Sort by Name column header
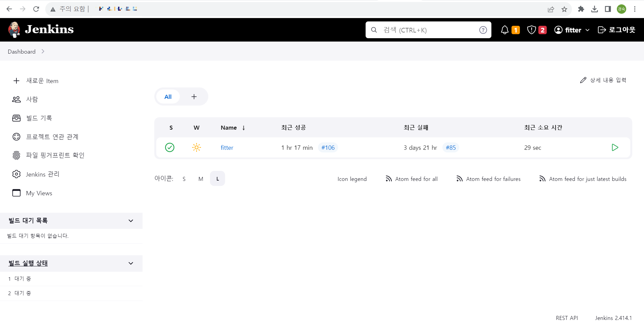This screenshot has width=644, height=331. click(x=233, y=128)
